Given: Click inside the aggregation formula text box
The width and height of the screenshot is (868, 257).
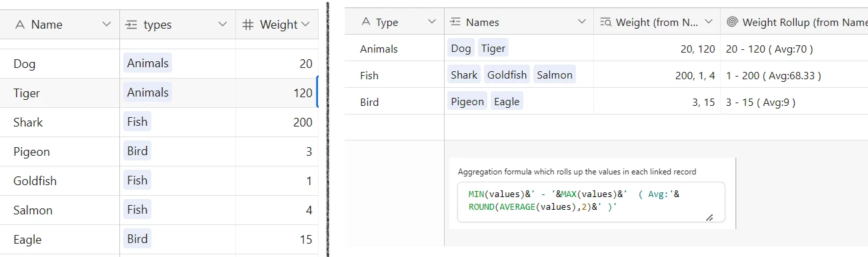Looking at the screenshot, I should point(586,202).
